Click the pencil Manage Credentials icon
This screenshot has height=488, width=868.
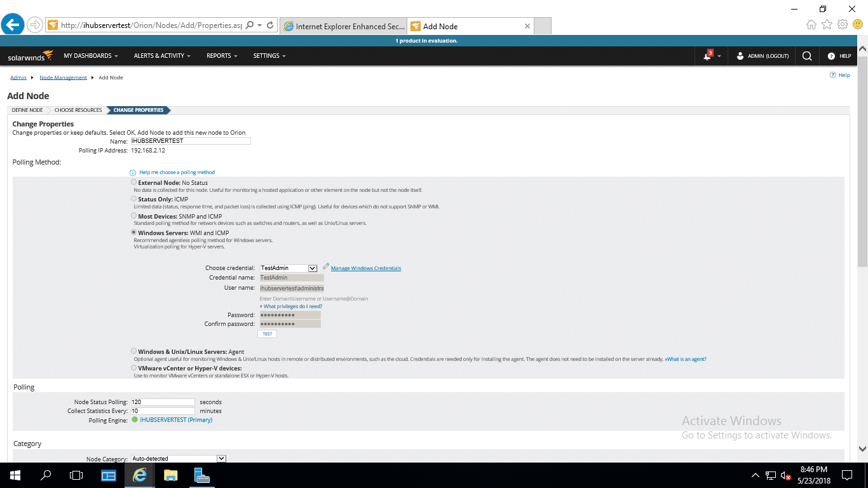326,267
